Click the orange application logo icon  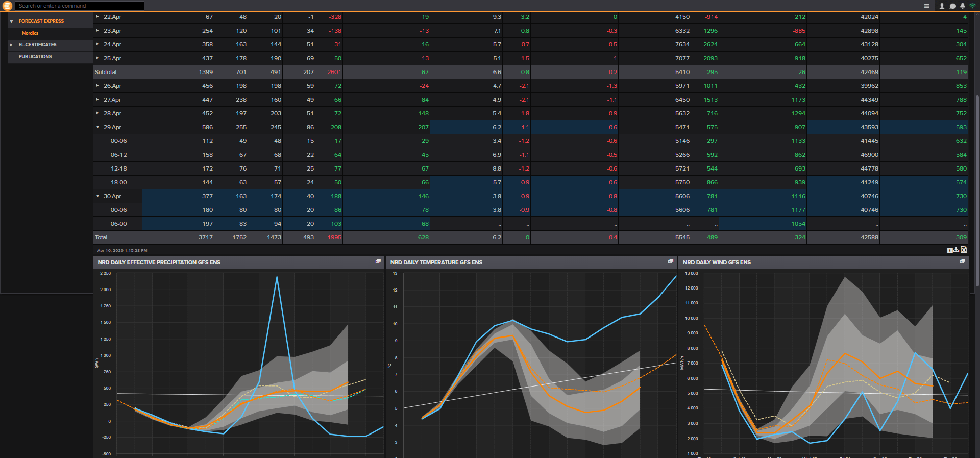point(7,6)
